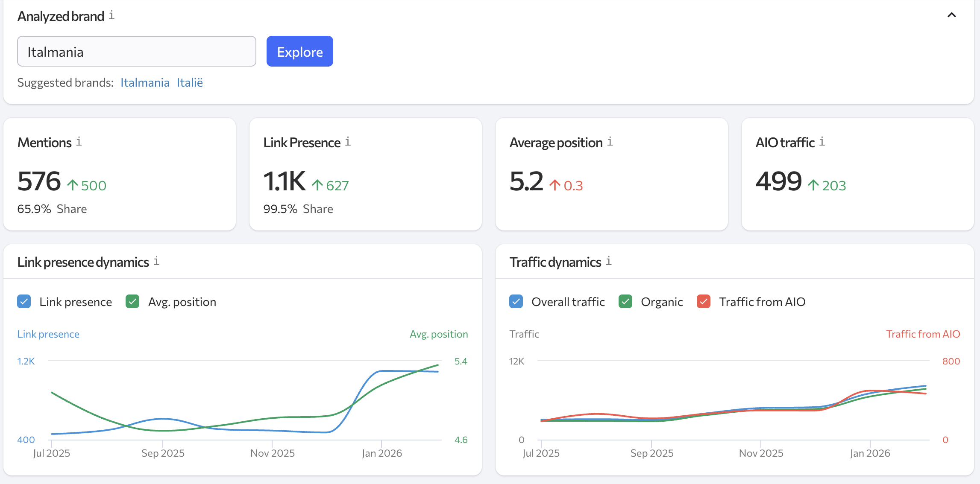The height and width of the screenshot is (484, 980).
Task: Click info icon beside Analyzed brand
Action: click(x=111, y=15)
